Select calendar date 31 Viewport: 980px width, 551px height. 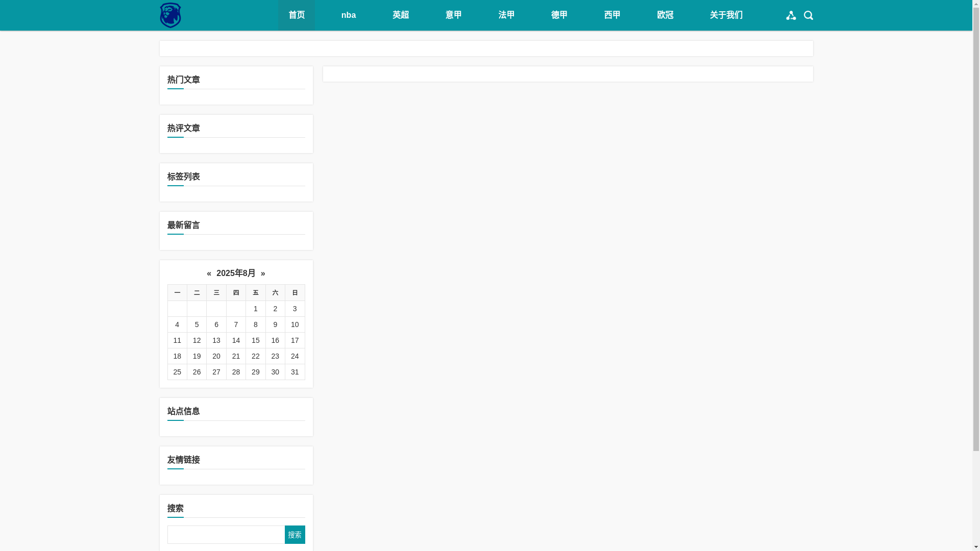tap(295, 372)
